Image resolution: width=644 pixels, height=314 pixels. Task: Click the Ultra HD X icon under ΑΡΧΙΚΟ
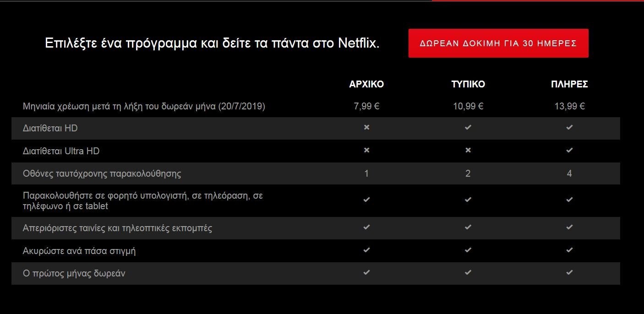click(366, 150)
